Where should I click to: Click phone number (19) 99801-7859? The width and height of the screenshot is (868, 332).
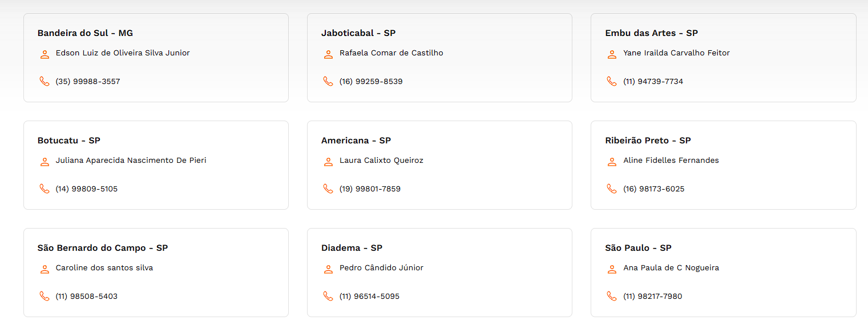pos(370,189)
